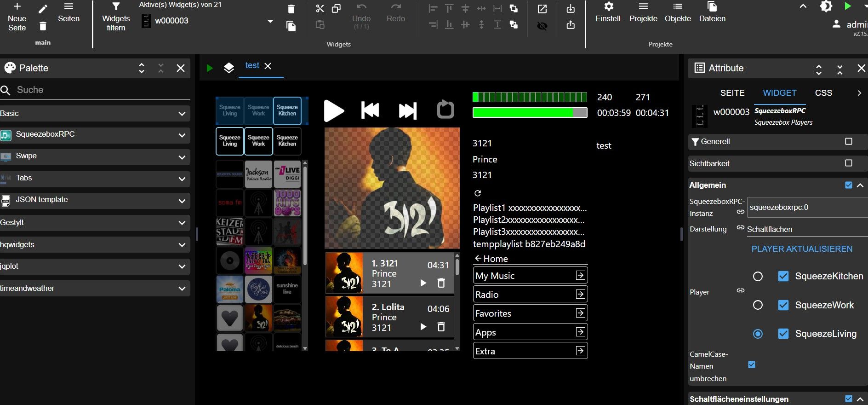Image resolution: width=868 pixels, height=405 pixels.
Task: Select Playlist1 from the playlist list
Action: tap(530, 208)
